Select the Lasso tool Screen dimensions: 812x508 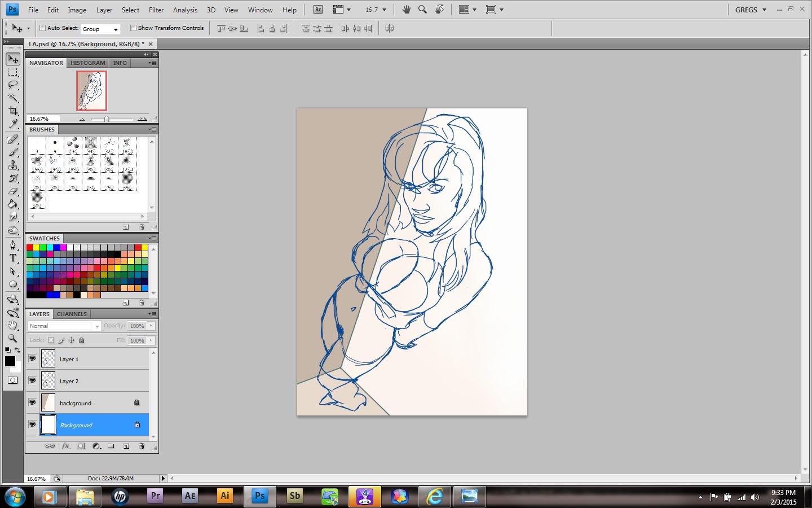[x=13, y=85]
